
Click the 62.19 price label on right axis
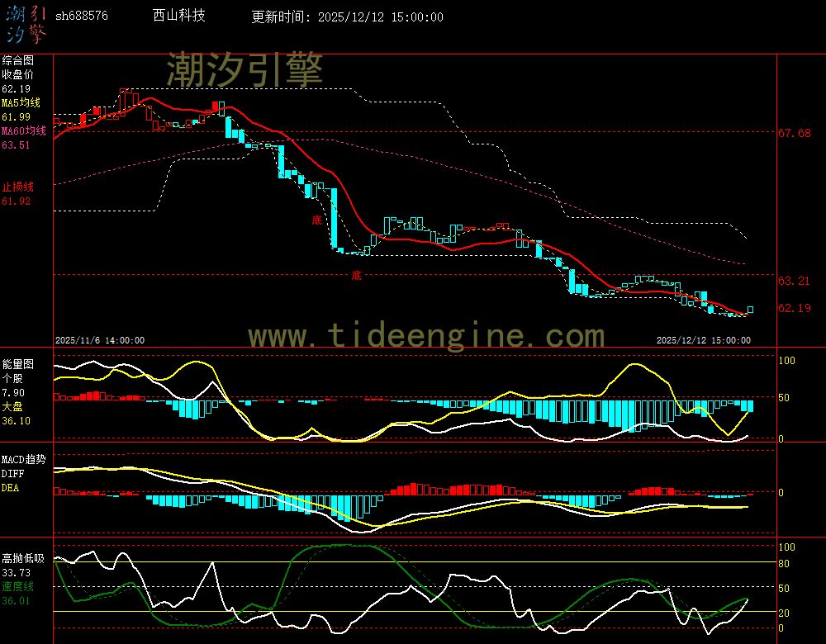tap(795, 308)
